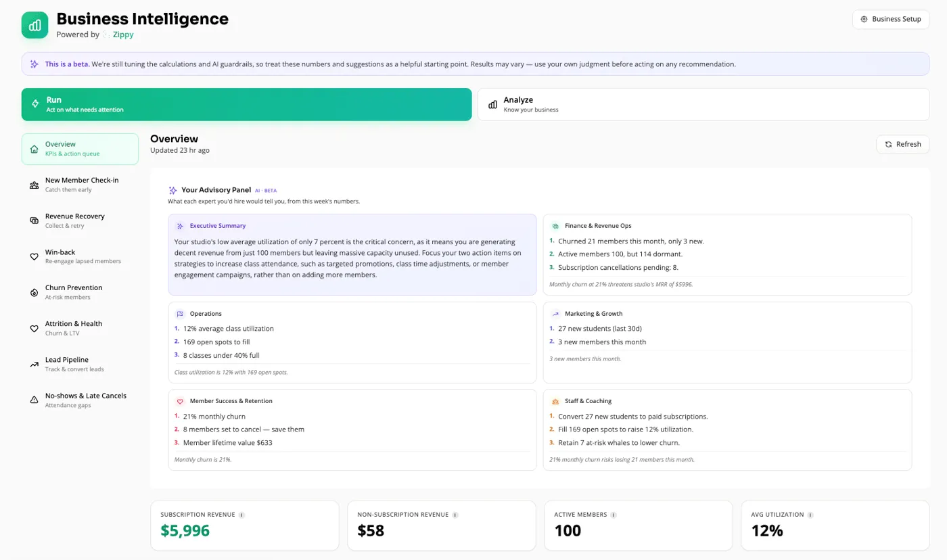This screenshot has height=560, width=947.
Task: Click '8 classes under 40% full'
Action: click(221, 356)
